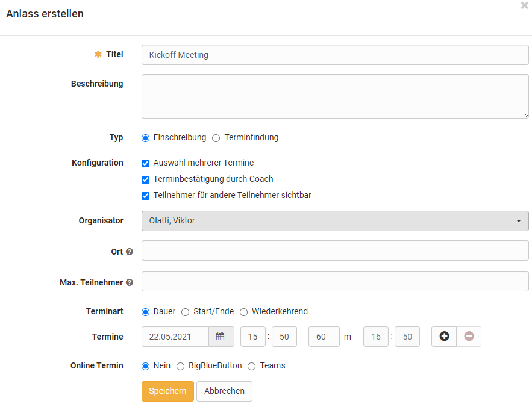This screenshot has height=419, width=532.
Task: Toggle Teilnehmer für andere Teilnehmer sichtbar
Action: 145,196
